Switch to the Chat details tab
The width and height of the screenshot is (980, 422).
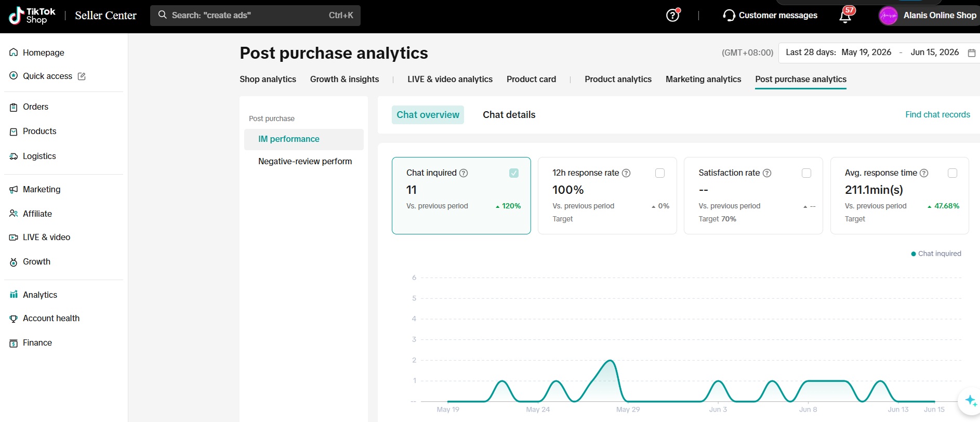[509, 115]
